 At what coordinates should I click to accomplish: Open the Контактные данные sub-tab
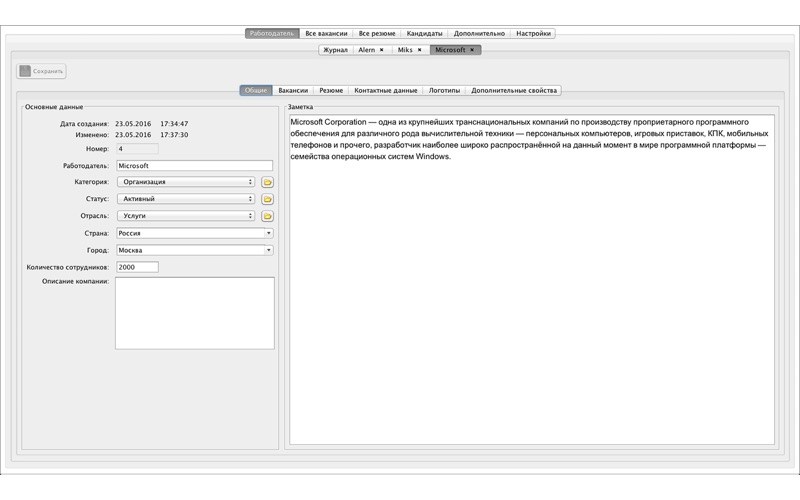click(386, 90)
